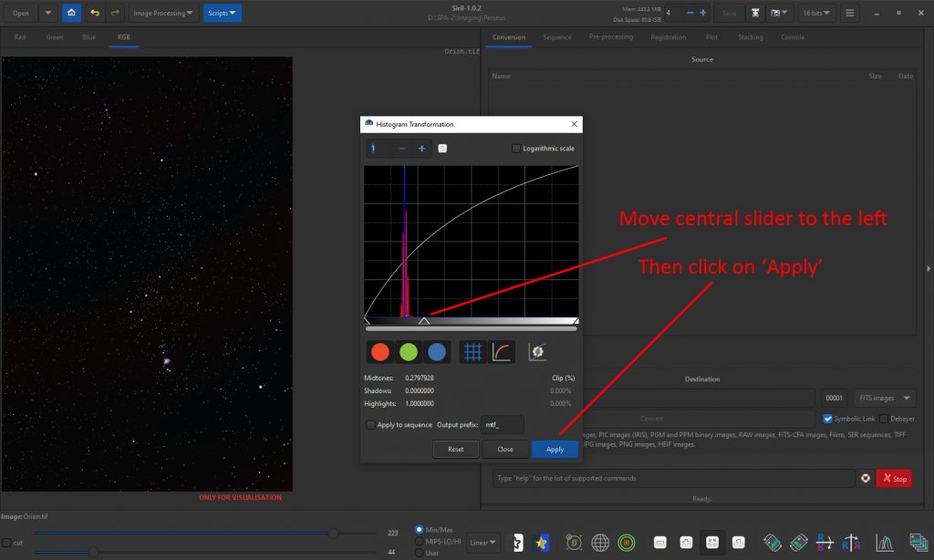Open the histogram tool icon
934x560 pixels.
tap(885, 543)
